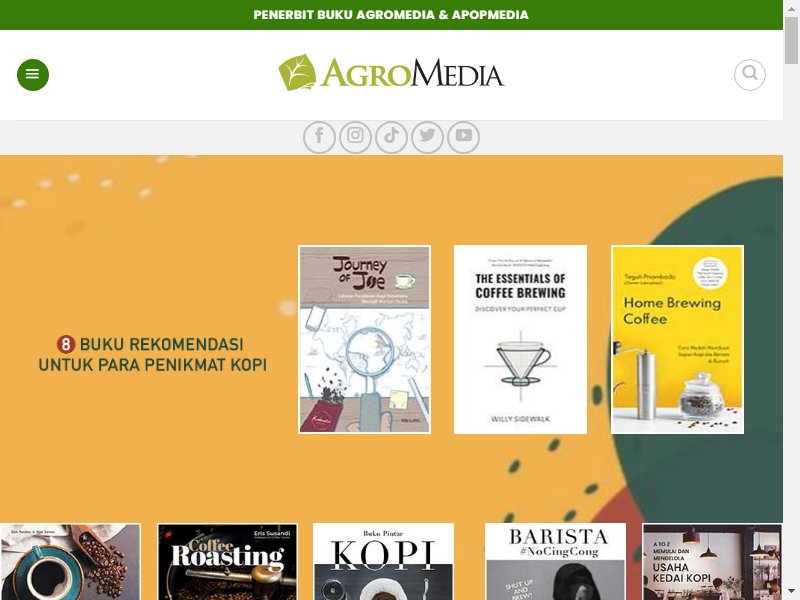Image resolution: width=800 pixels, height=600 pixels.
Task: Open the green hamburger menu button
Action: [33, 74]
